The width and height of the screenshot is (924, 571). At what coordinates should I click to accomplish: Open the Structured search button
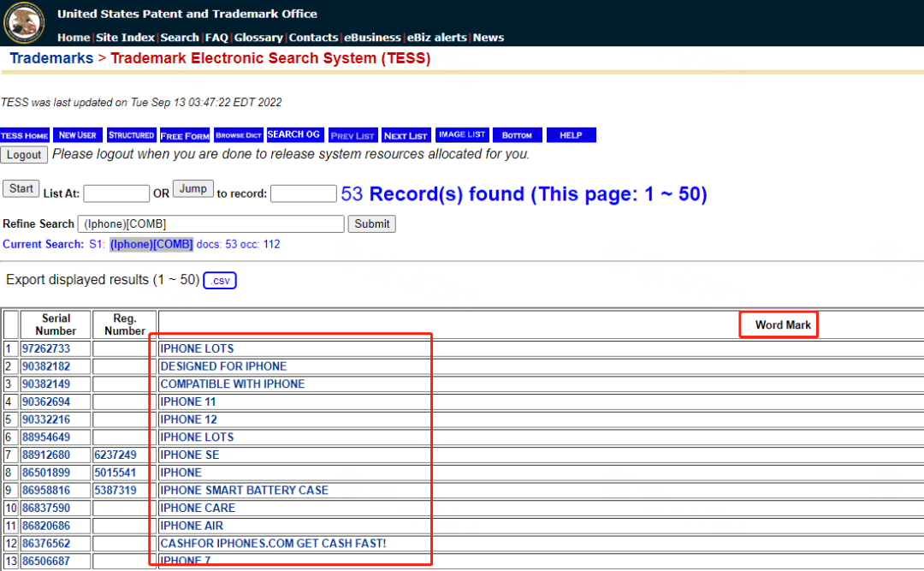[x=131, y=135]
